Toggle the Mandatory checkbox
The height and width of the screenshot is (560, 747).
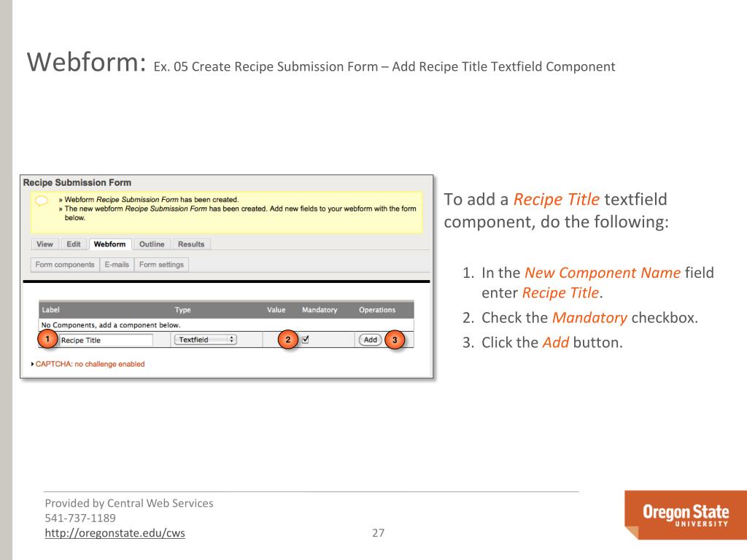(x=306, y=340)
